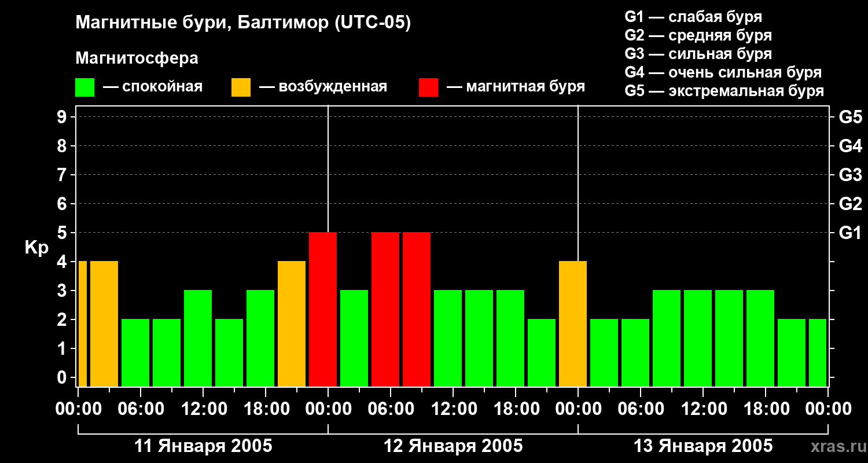Click the '— спокойная' legend label
Viewport: 868px width, 463px height.
(153, 87)
